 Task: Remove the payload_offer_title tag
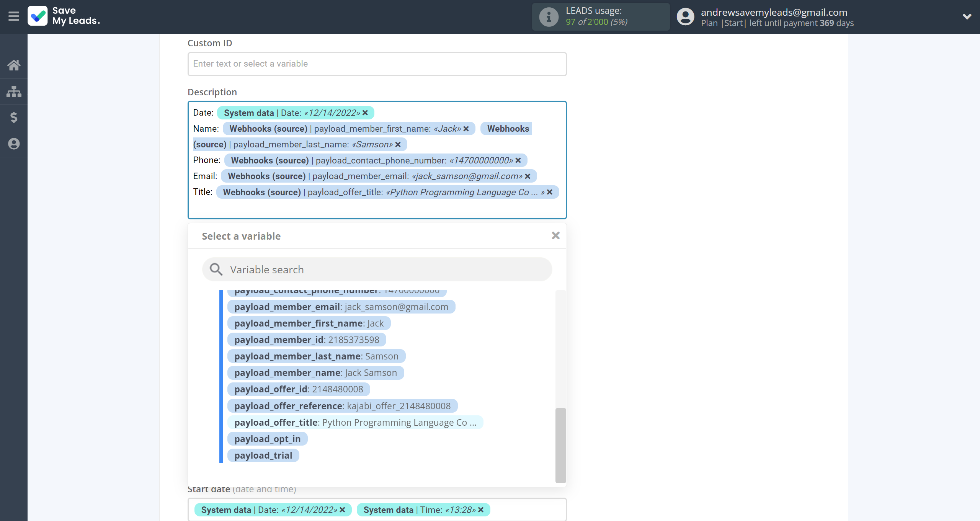[x=550, y=192]
